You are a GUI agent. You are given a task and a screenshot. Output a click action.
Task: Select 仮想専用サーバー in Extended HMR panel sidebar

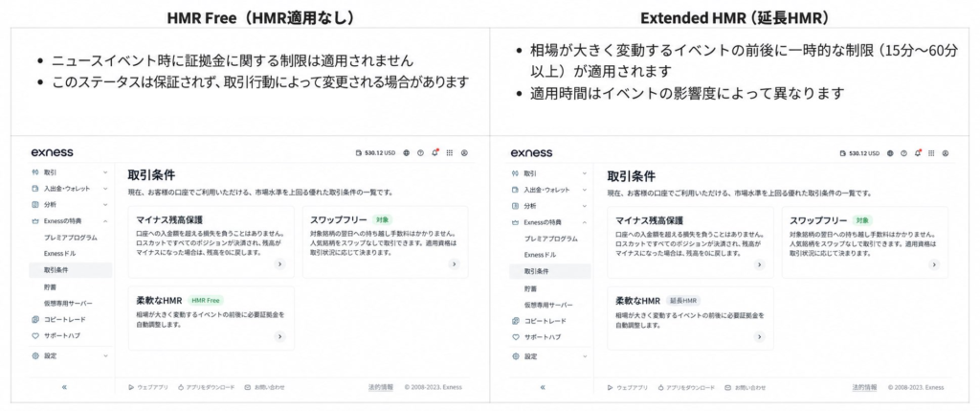pos(548,305)
